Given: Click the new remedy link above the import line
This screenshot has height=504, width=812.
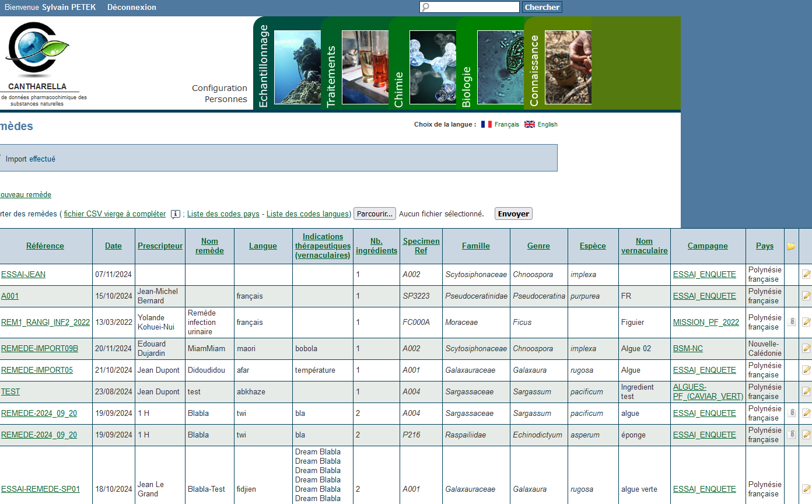Looking at the screenshot, I should [x=24, y=195].
